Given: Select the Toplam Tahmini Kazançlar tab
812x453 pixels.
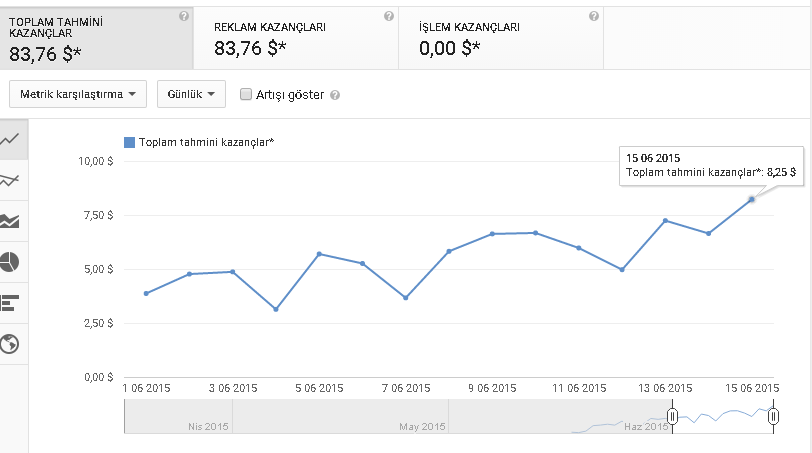Looking at the screenshot, I should 96,38.
